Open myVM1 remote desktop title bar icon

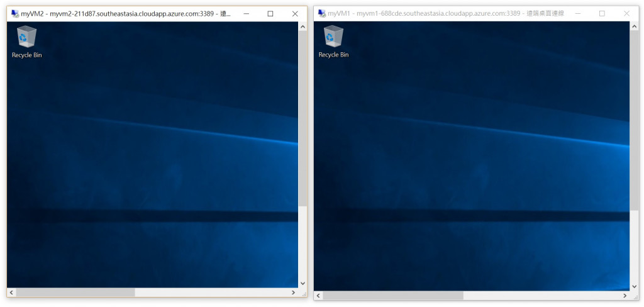tap(321, 14)
